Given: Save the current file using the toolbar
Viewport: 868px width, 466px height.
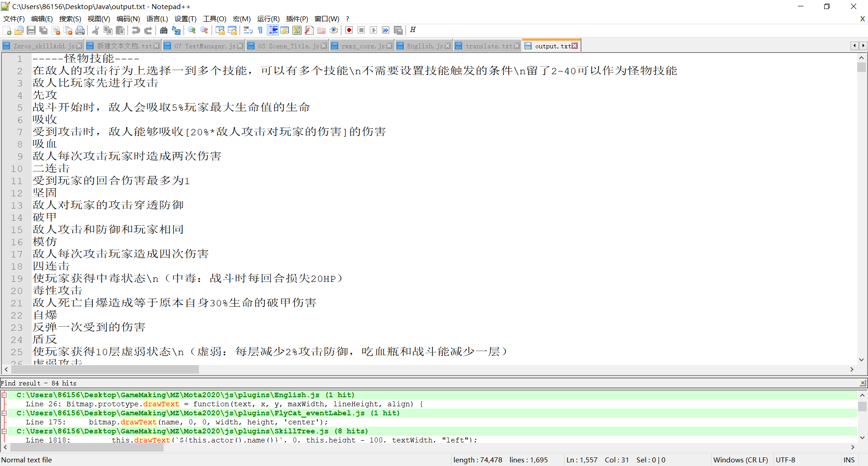Looking at the screenshot, I should tap(31, 30).
